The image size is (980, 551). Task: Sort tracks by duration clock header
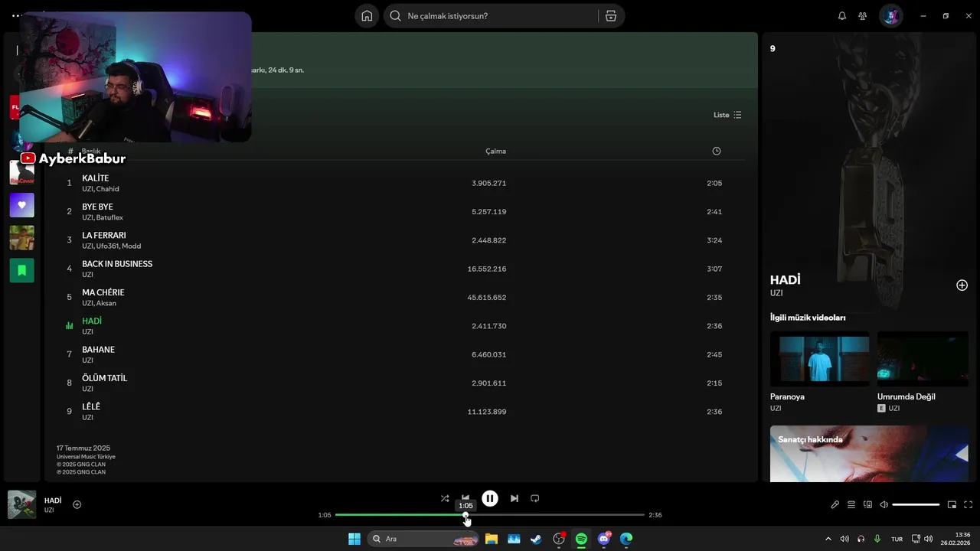[717, 151]
